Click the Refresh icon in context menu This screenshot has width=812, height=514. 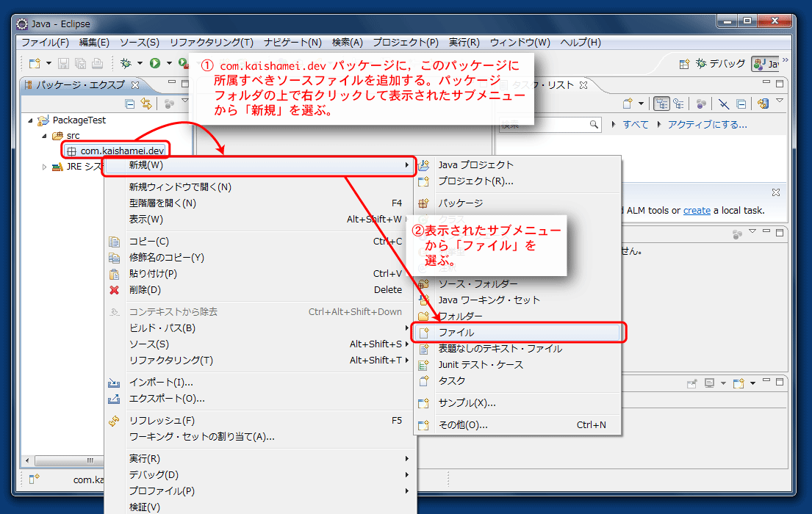[115, 421]
